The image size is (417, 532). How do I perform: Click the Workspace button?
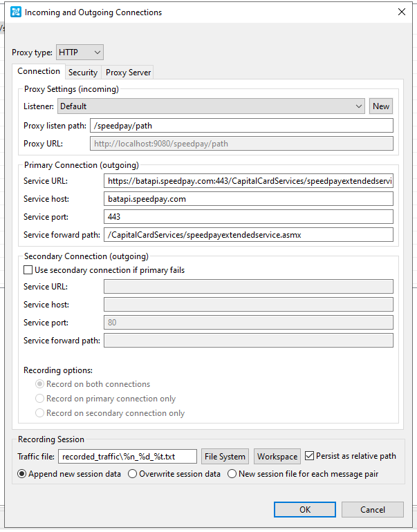(277, 456)
